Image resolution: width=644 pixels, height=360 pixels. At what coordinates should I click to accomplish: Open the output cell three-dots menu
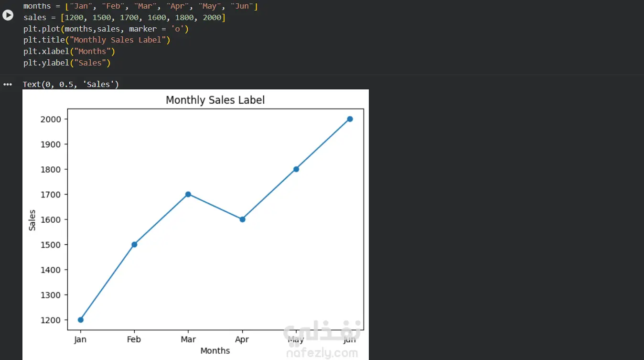tap(8, 85)
